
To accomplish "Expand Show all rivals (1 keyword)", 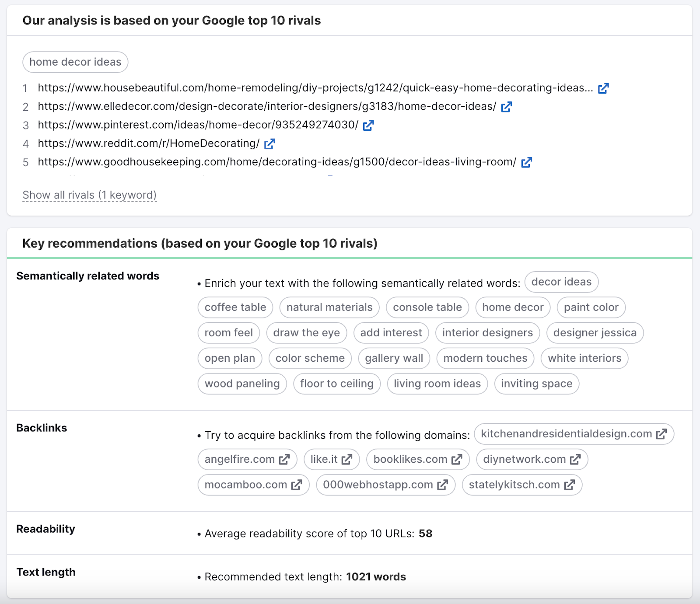I will (90, 195).
